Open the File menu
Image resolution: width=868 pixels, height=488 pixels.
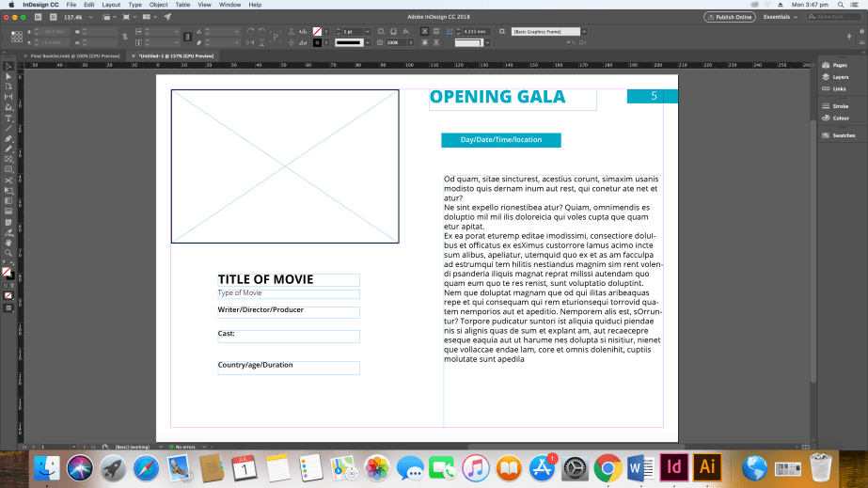coord(71,5)
